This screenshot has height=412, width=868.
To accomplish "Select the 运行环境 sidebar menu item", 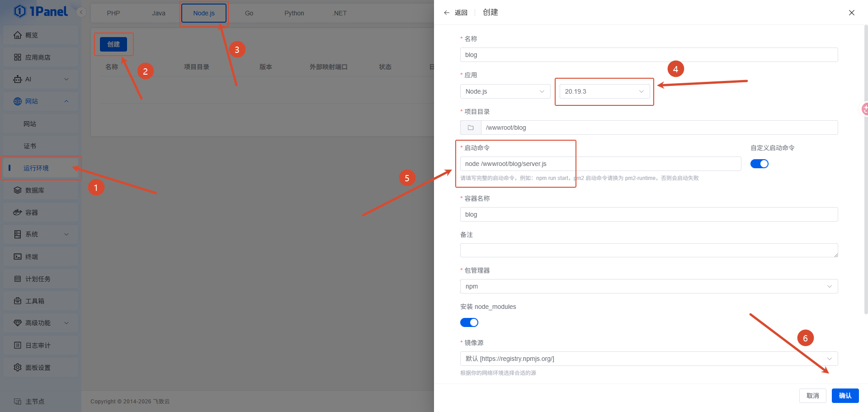I will pos(41,168).
